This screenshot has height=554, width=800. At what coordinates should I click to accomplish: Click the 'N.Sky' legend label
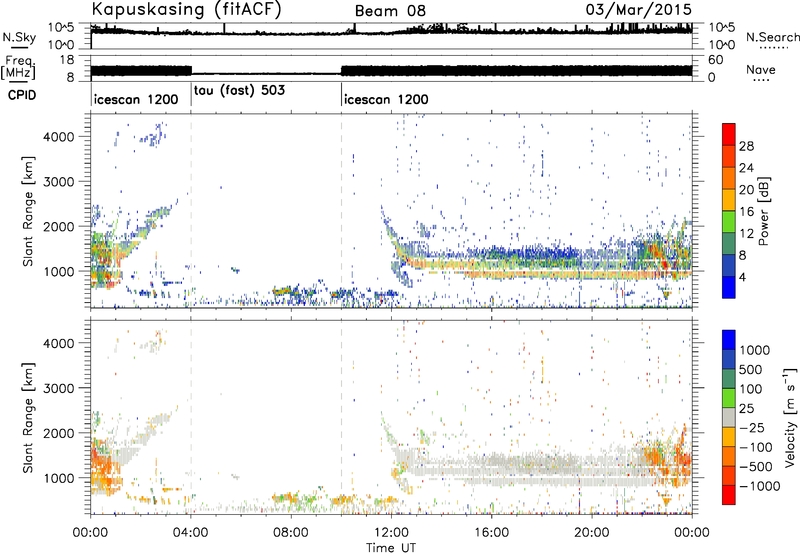pyautogui.click(x=19, y=38)
